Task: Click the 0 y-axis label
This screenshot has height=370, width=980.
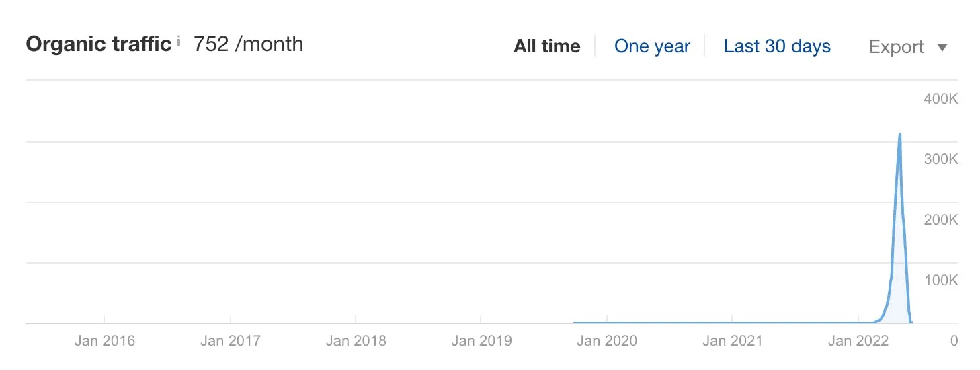Action: 954,341
